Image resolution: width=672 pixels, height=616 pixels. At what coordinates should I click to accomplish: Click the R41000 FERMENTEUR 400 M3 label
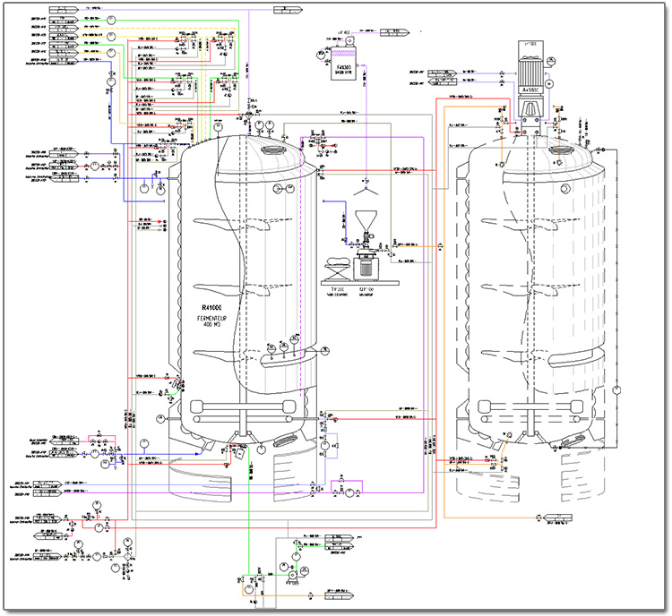click(x=211, y=317)
